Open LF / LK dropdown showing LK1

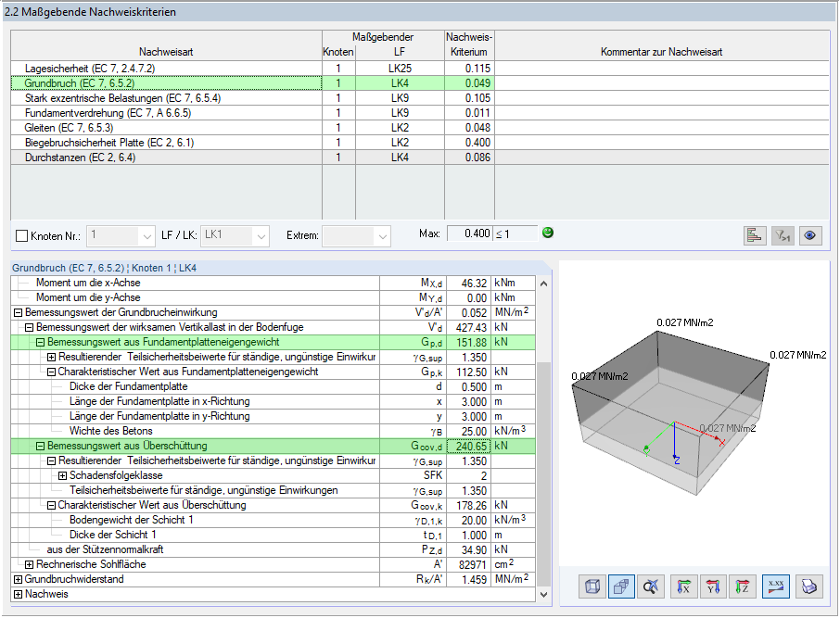coord(261,236)
